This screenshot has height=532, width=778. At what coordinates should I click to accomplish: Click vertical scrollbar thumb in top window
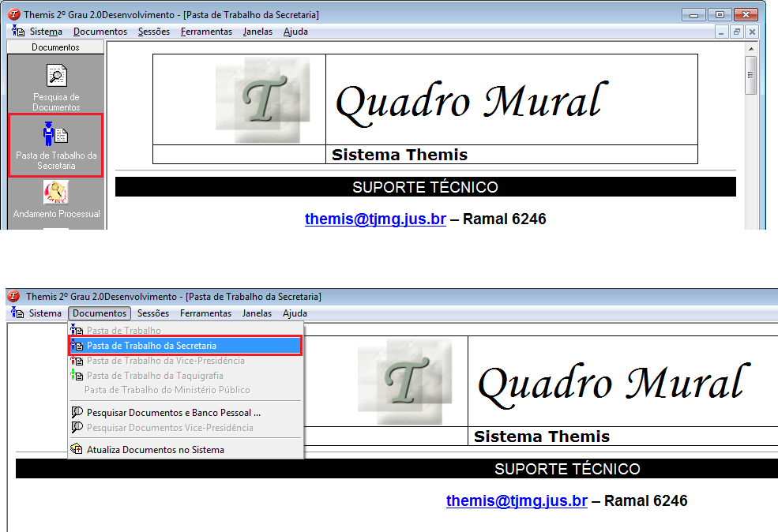[750, 75]
